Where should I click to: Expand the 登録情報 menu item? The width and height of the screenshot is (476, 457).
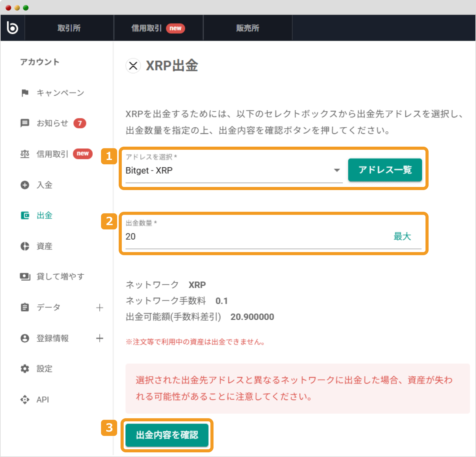coord(100,338)
